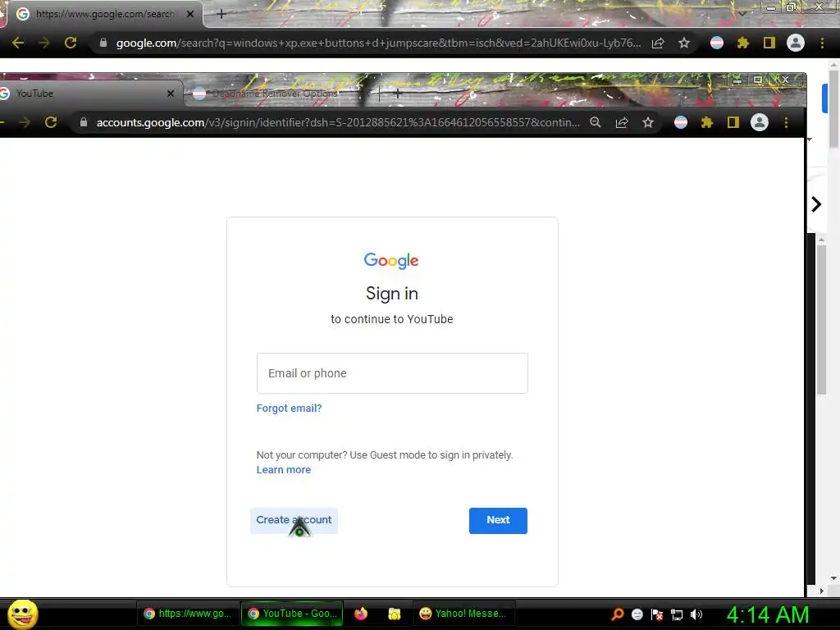Screen dimensions: 840x630
Task: Click forward arrow in the accounts.google.com window
Action: (25, 122)
